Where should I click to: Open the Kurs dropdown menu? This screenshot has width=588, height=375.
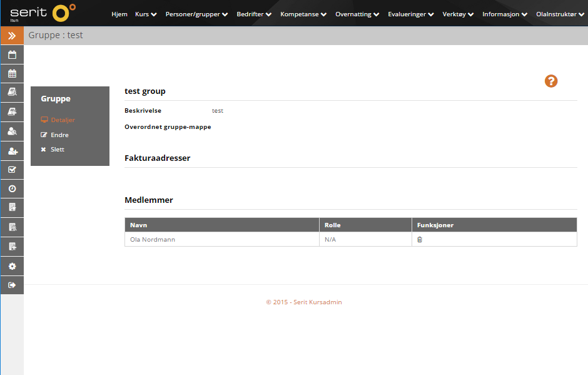click(146, 14)
